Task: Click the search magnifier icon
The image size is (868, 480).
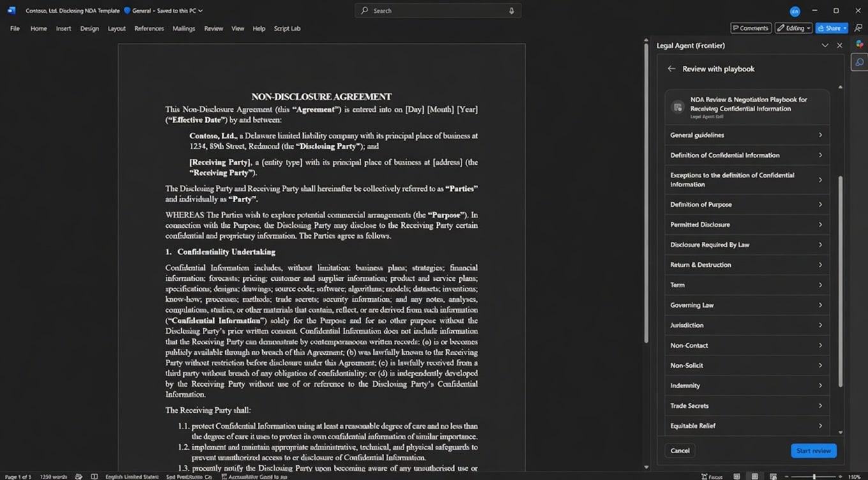Action: coord(364,11)
